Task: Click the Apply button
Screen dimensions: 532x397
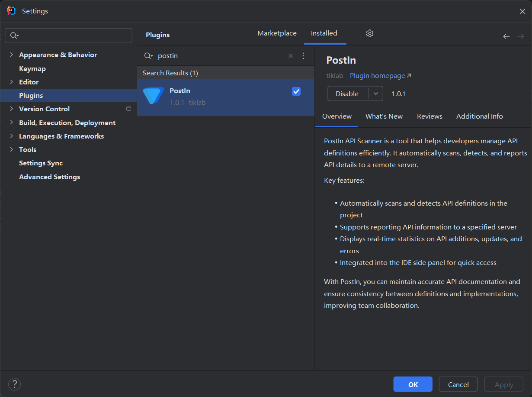Action: [x=504, y=384]
